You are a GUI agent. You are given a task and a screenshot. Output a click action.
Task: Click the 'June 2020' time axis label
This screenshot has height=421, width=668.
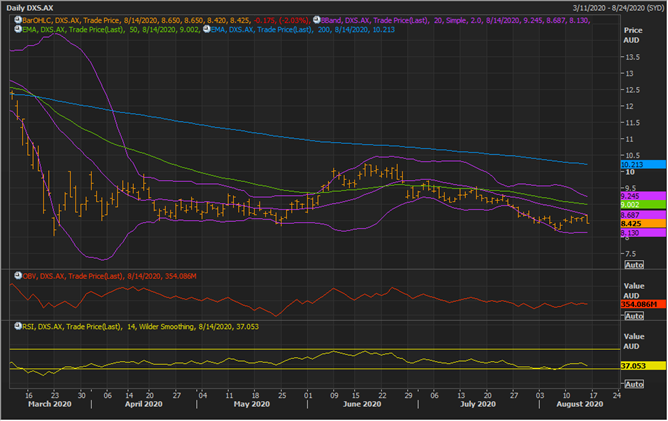tap(362, 404)
